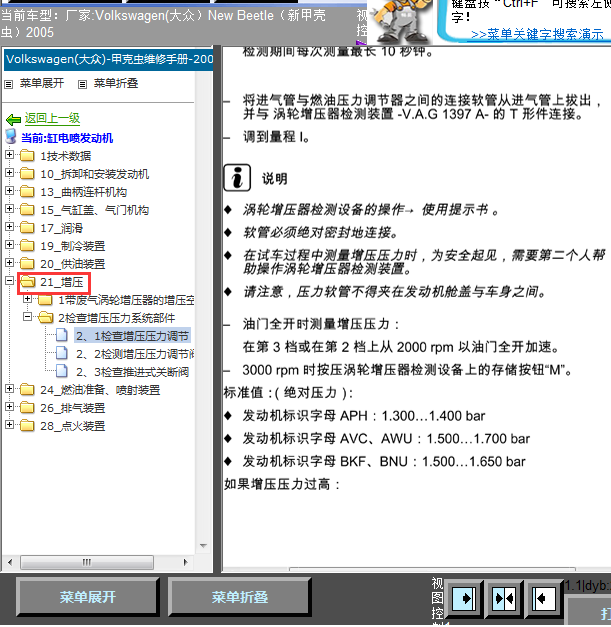
Task: Open 2、2检测增压压力调节 document
Action: [x=135, y=354]
